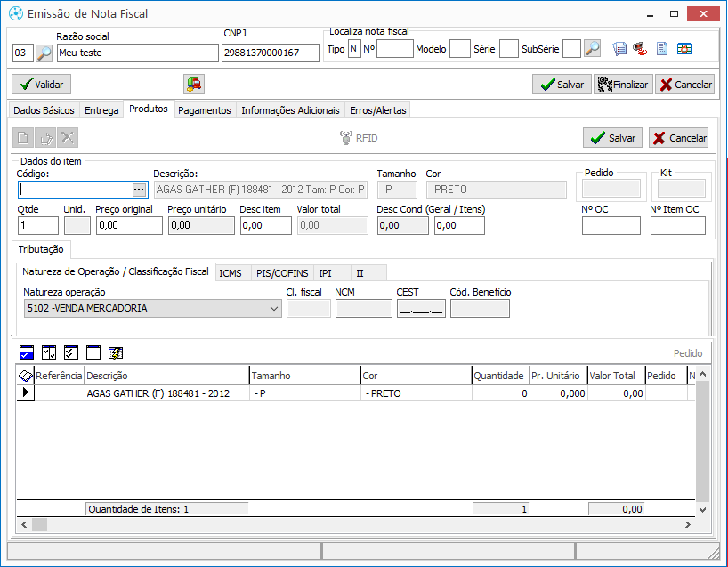Open the Erros/Alertas tab
The image size is (728, 567).
[x=378, y=110]
